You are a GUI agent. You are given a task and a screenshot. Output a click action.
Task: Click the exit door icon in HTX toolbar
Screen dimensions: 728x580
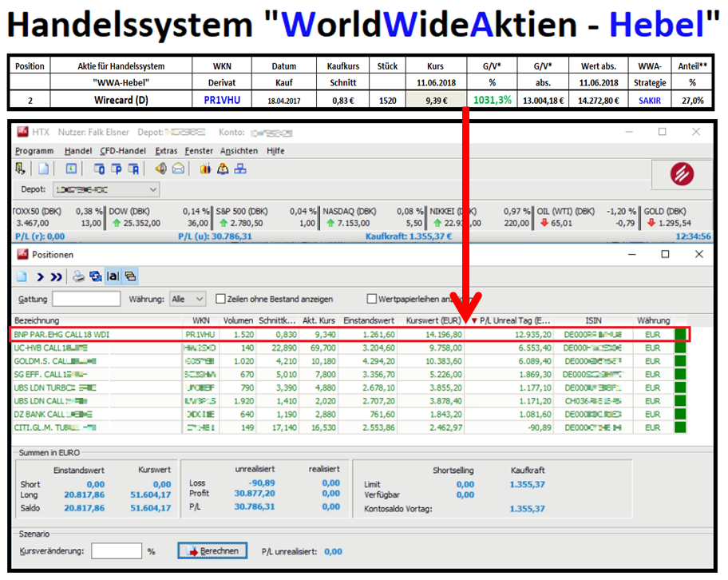(x=20, y=169)
